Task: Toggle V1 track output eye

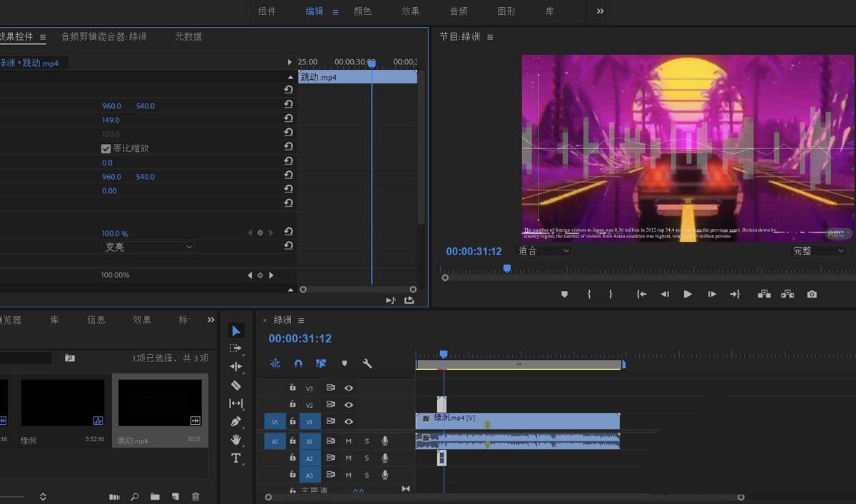Action: point(349,422)
